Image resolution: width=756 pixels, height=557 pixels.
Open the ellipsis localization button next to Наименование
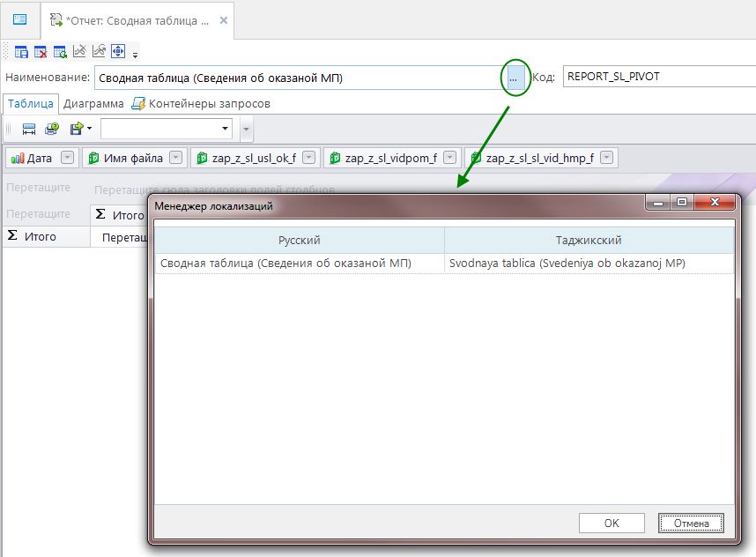coord(514,78)
